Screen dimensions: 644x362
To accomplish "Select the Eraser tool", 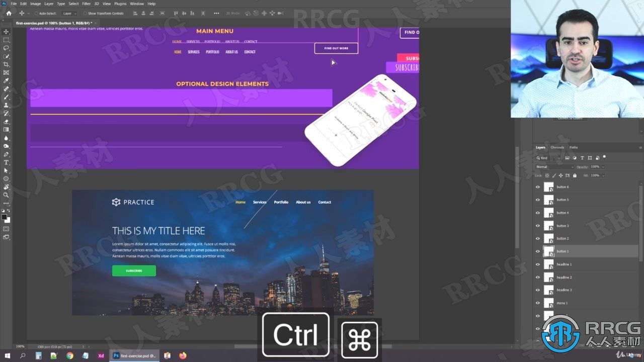I will pos(7,121).
